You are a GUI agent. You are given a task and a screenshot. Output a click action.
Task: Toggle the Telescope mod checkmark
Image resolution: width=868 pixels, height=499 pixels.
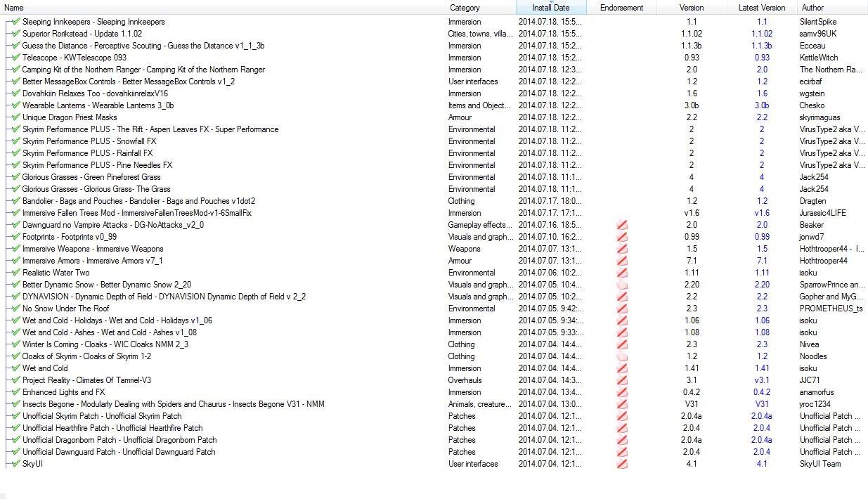pyautogui.click(x=16, y=58)
